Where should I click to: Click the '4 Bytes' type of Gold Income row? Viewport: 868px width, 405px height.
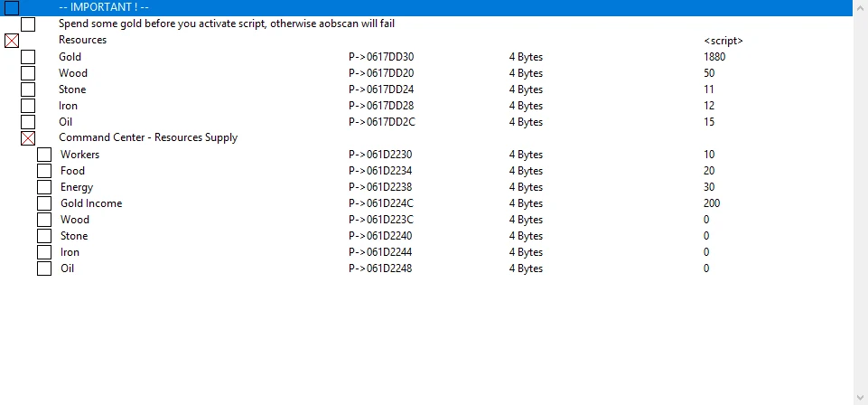pos(526,203)
